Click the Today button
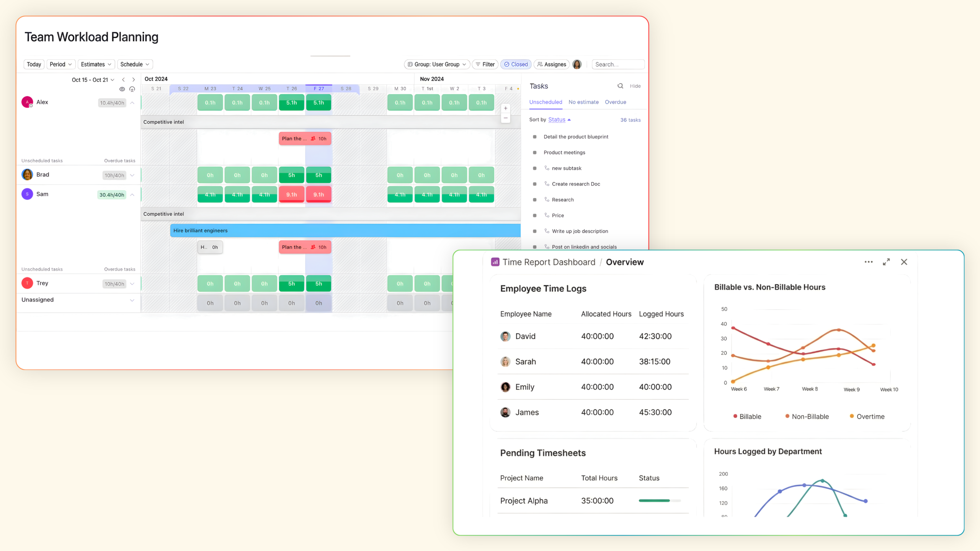Viewport: 980px width, 551px height. (x=34, y=64)
